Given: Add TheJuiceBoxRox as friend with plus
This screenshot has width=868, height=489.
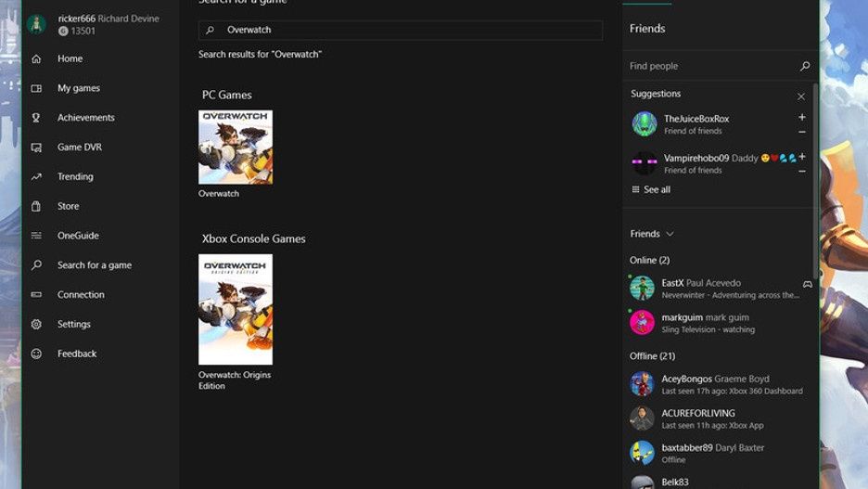Looking at the screenshot, I should [x=801, y=117].
